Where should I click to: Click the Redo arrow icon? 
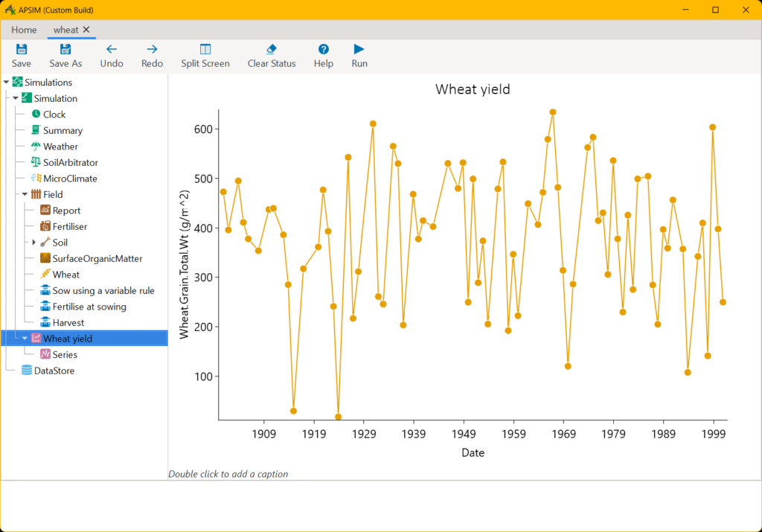coord(152,50)
